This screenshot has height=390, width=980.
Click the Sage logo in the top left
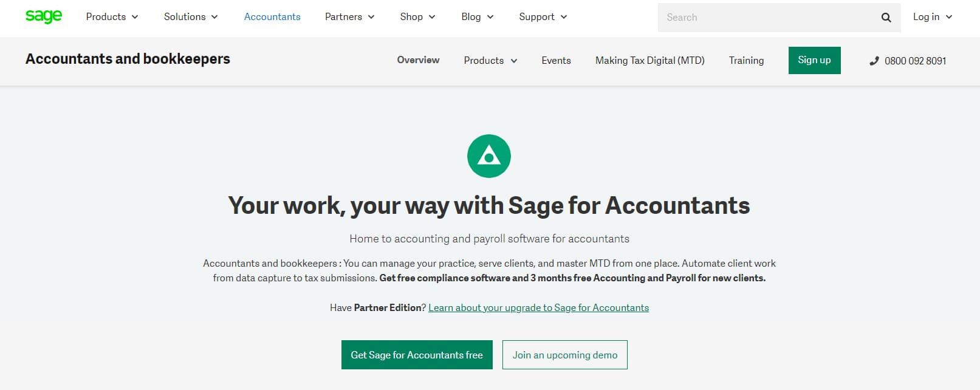tap(43, 16)
